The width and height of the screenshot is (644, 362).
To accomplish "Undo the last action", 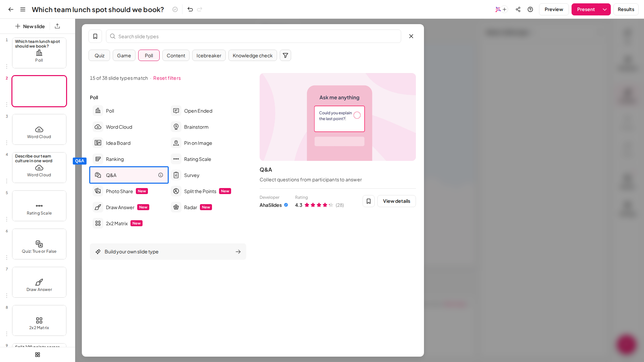I will [x=190, y=9].
